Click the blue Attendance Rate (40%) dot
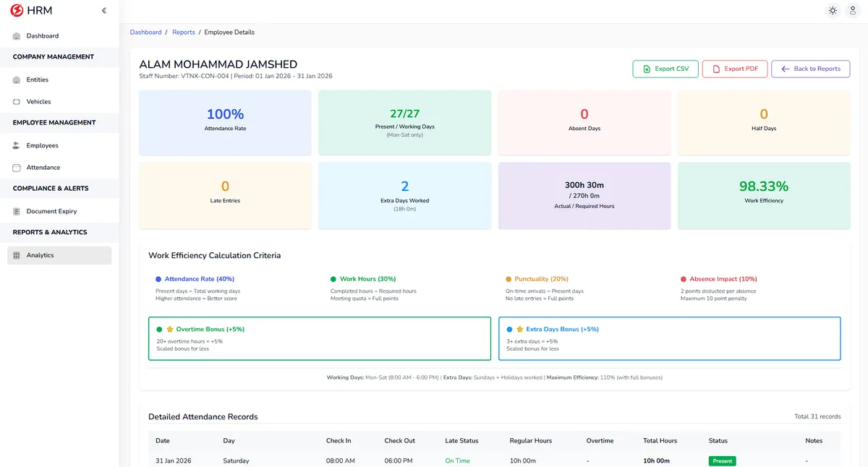 [158, 279]
